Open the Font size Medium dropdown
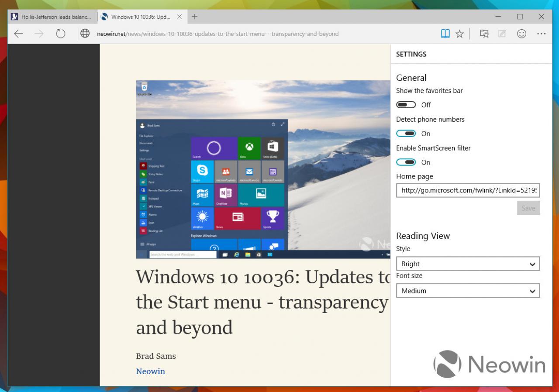Image resolution: width=559 pixels, height=392 pixels. [x=468, y=291]
